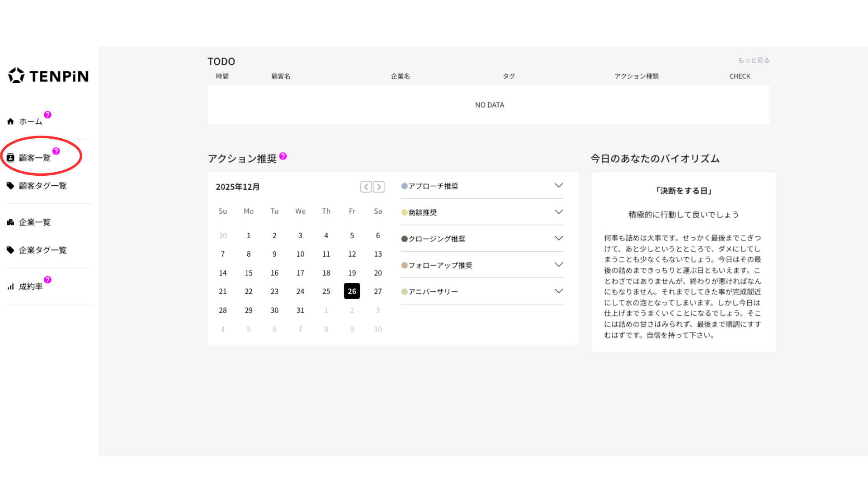Expand the アニバーサリー section

click(559, 291)
